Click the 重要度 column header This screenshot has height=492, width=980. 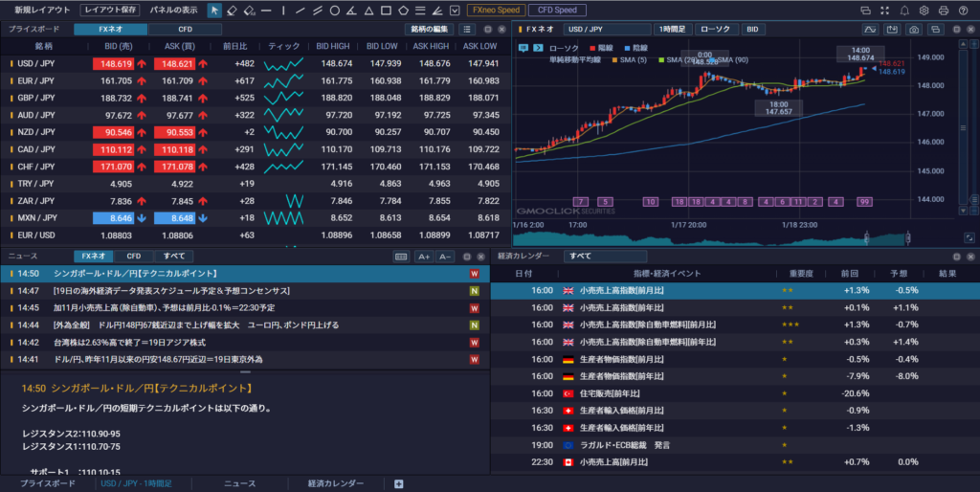[x=801, y=274]
